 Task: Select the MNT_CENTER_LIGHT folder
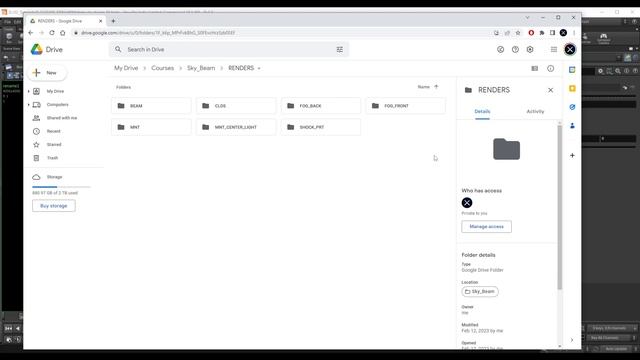[236, 127]
